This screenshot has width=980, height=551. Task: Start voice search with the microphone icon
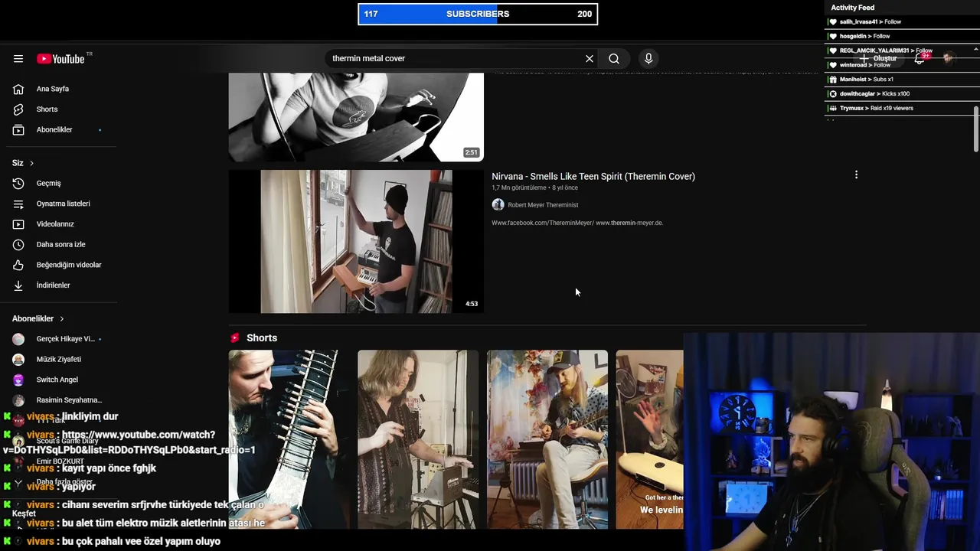pyautogui.click(x=648, y=58)
